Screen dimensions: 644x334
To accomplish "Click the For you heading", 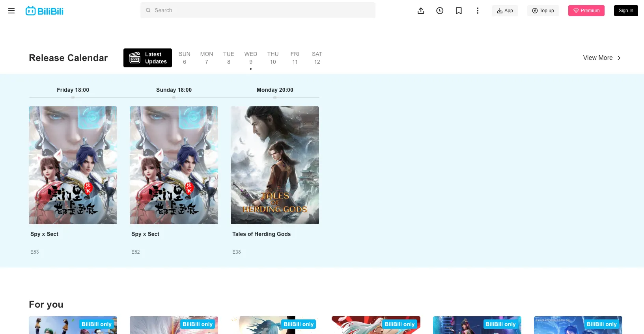I will pyautogui.click(x=46, y=304).
